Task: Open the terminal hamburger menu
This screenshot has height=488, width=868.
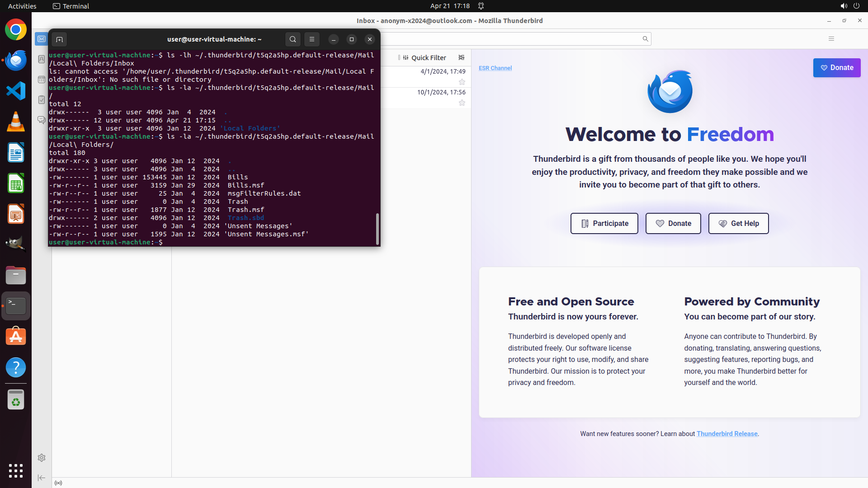Action: tap(312, 39)
